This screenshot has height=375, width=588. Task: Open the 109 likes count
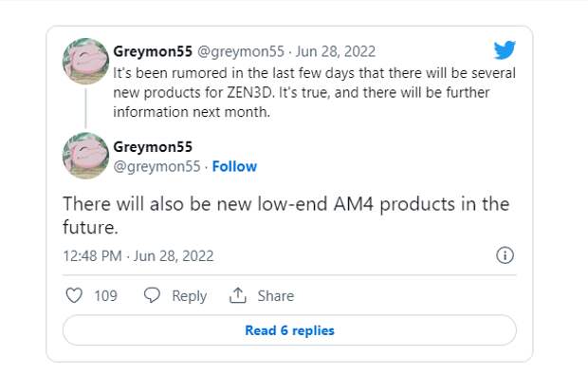click(x=106, y=296)
